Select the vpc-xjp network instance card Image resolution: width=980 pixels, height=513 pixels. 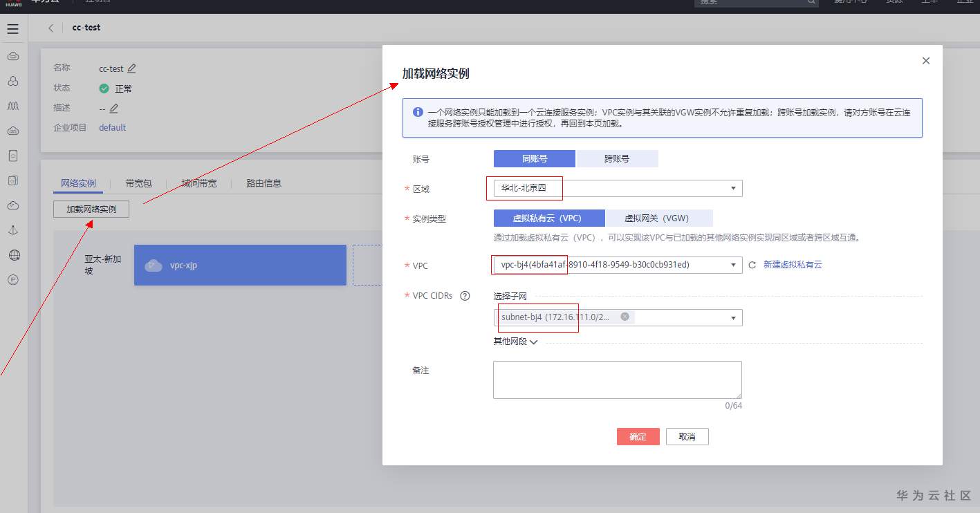240,265
